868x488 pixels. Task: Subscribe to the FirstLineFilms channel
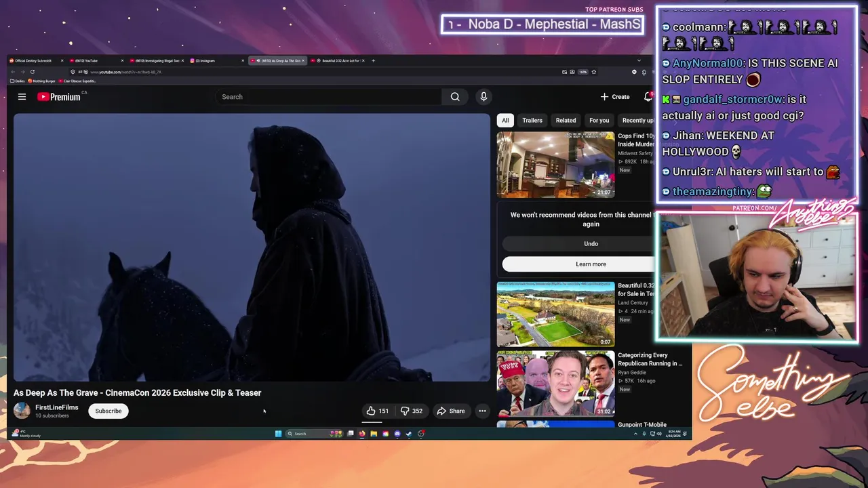(108, 411)
